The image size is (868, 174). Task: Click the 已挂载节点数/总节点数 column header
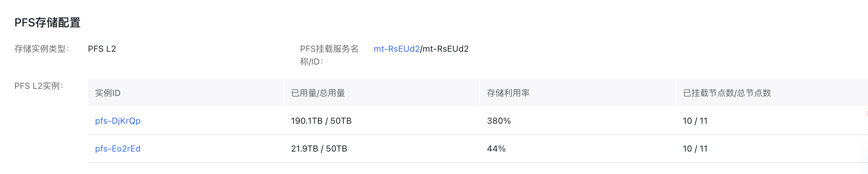727,93
